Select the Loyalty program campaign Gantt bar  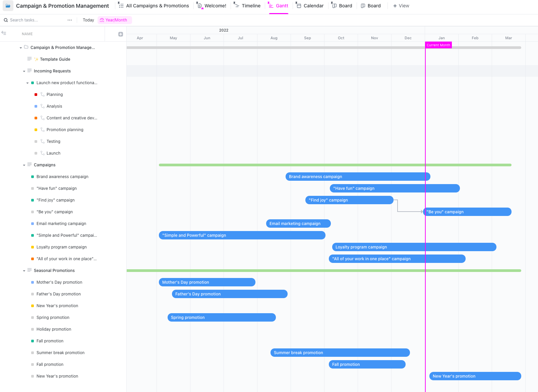(414, 247)
